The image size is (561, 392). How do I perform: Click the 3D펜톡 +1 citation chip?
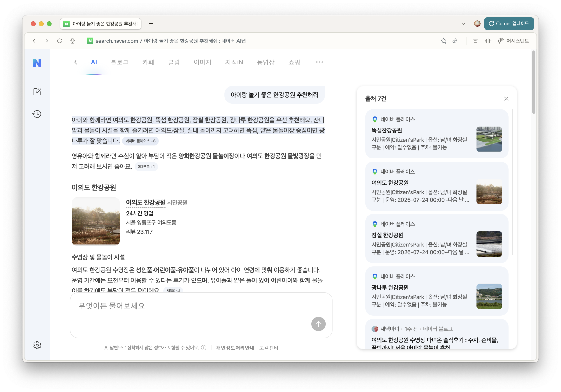[x=146, y=167]
